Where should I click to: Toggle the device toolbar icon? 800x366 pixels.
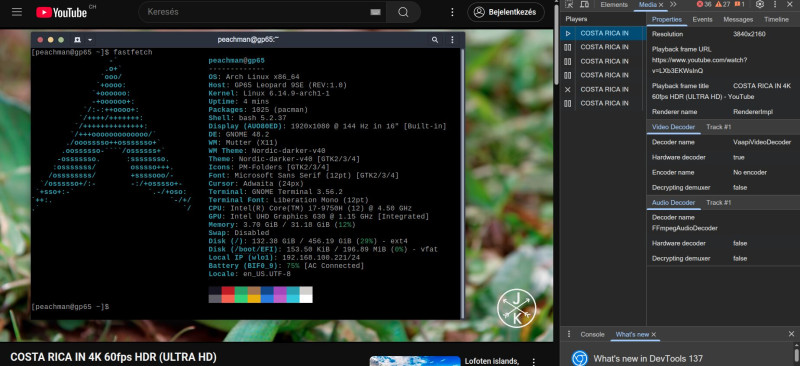[584, 5]
